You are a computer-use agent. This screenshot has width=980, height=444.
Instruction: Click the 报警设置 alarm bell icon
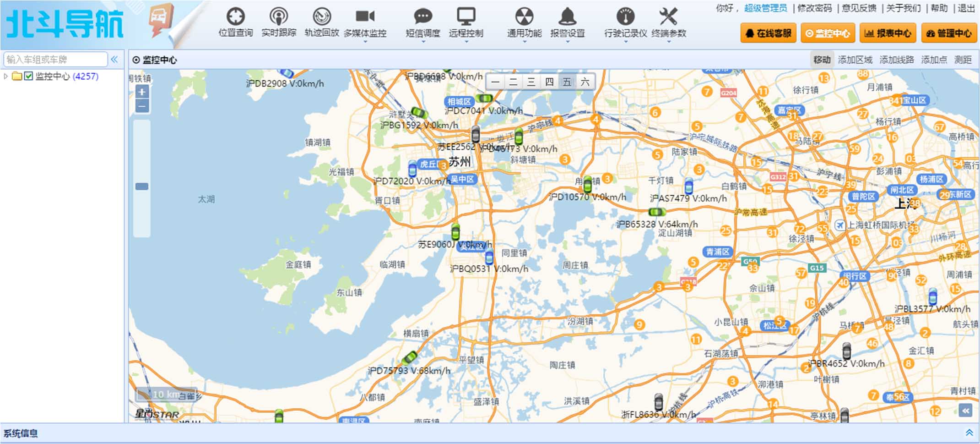tap(567, 17)
